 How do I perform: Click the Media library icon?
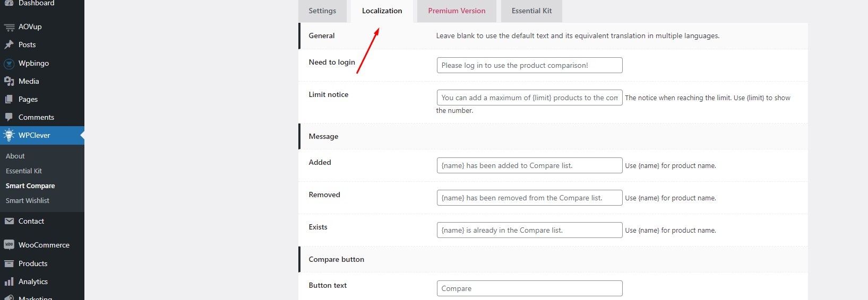click(9, 82)
